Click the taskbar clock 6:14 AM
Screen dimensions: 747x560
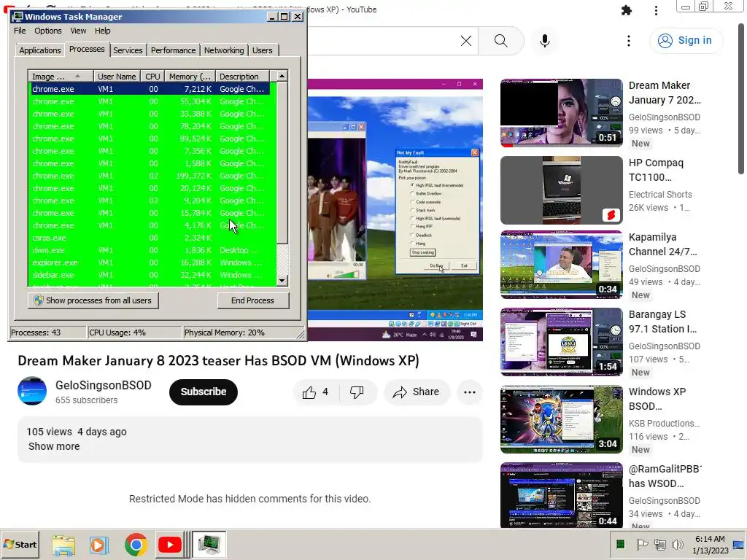pos(711,545)
